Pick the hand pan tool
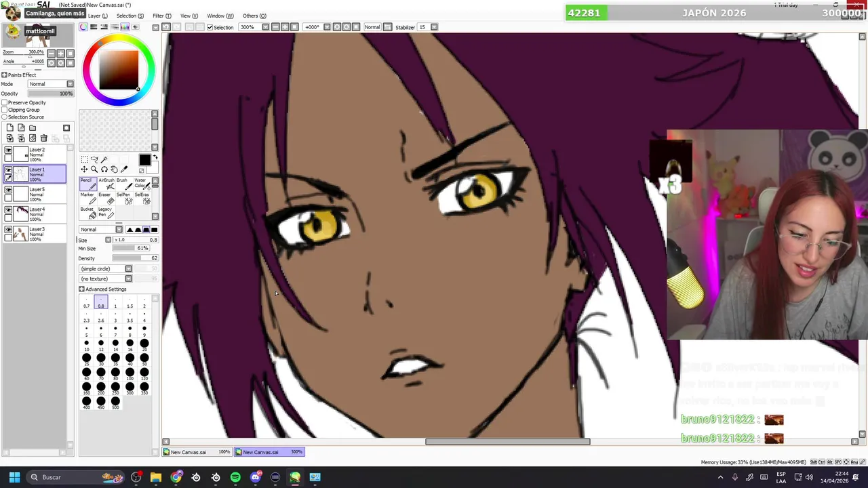Viewport: 868px width, 488px height. (x=114, y=169)
